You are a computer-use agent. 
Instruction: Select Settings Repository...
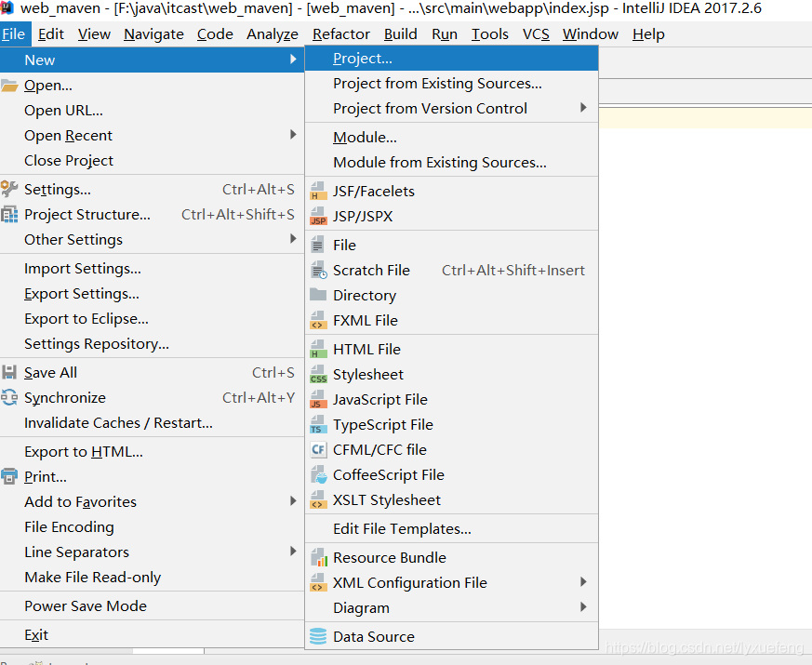click(152, 344)
